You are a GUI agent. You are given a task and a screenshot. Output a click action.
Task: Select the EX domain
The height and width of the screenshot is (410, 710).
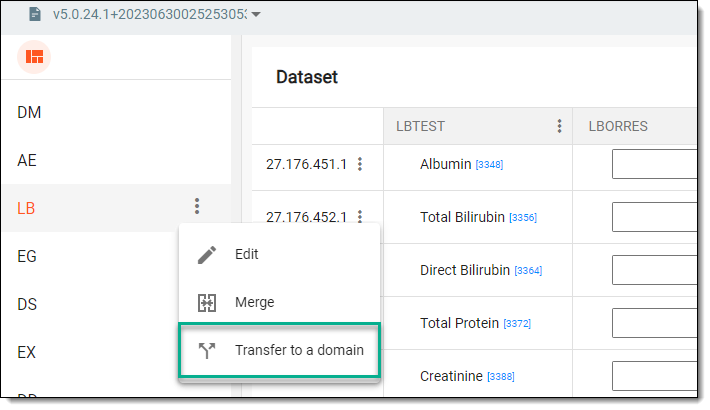26,352
